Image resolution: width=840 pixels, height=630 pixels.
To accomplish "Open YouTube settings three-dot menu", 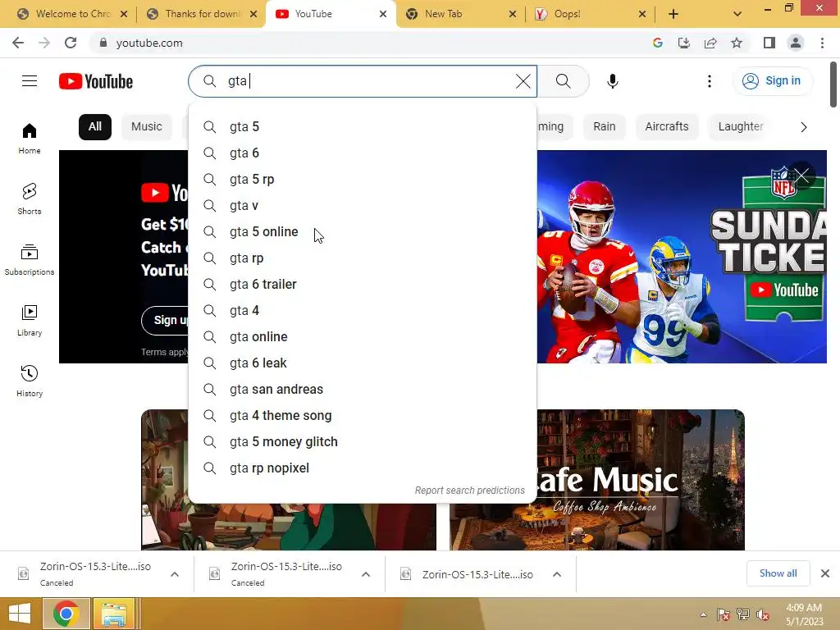I will pyautogui.click(x=710, y=81).
